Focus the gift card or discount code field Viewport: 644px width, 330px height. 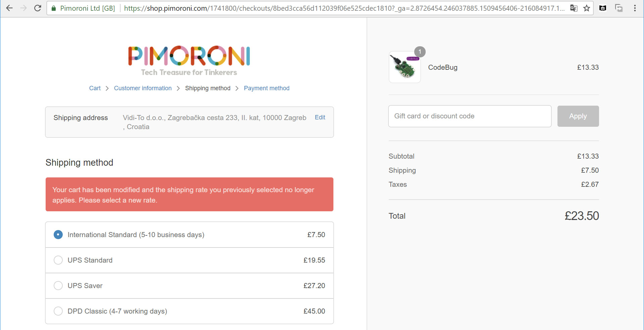pyautogui.click(x=470, y=116)
